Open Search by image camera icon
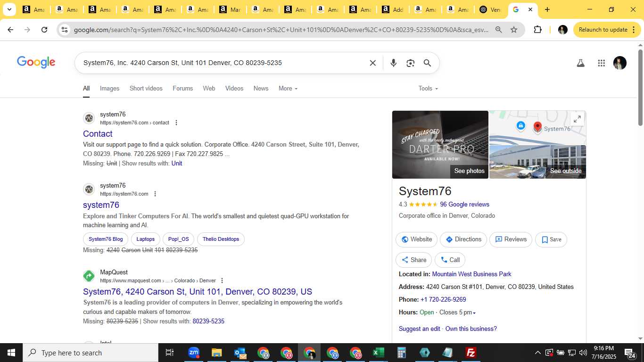644x362 pixels. 411,63
